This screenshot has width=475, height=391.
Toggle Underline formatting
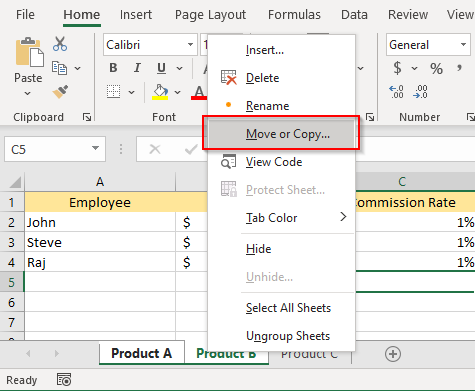tap(161, 68)
